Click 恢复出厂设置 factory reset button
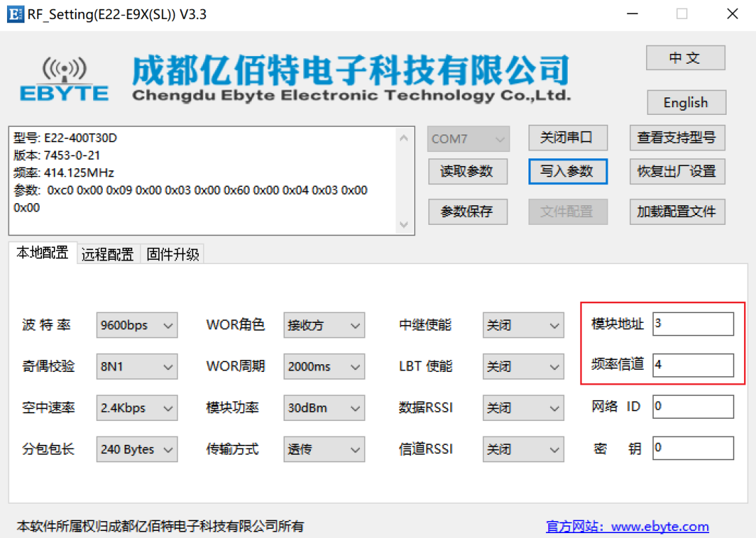 [x=677, y=172]
